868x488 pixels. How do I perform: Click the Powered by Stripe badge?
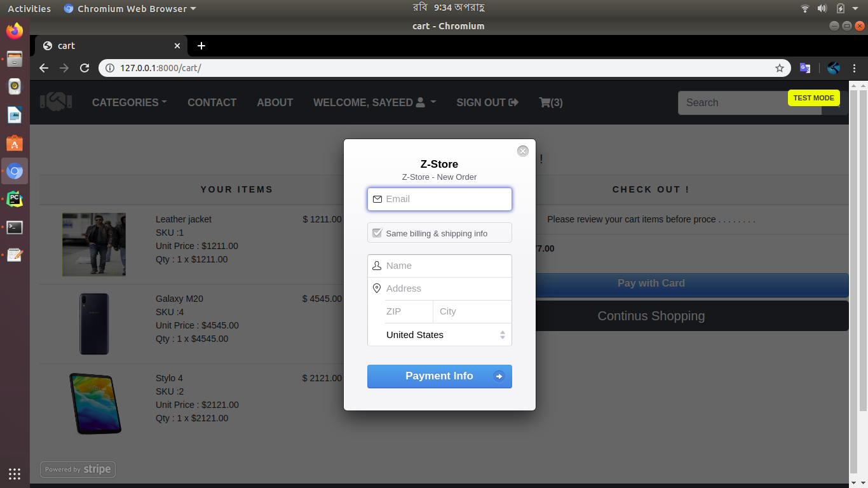[x=78, y=470]
